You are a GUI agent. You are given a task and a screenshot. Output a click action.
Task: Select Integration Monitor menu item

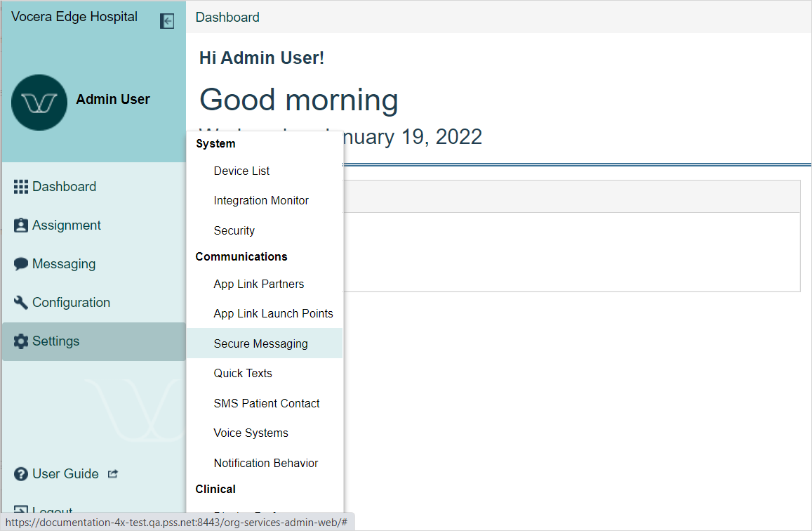[261, 200]
